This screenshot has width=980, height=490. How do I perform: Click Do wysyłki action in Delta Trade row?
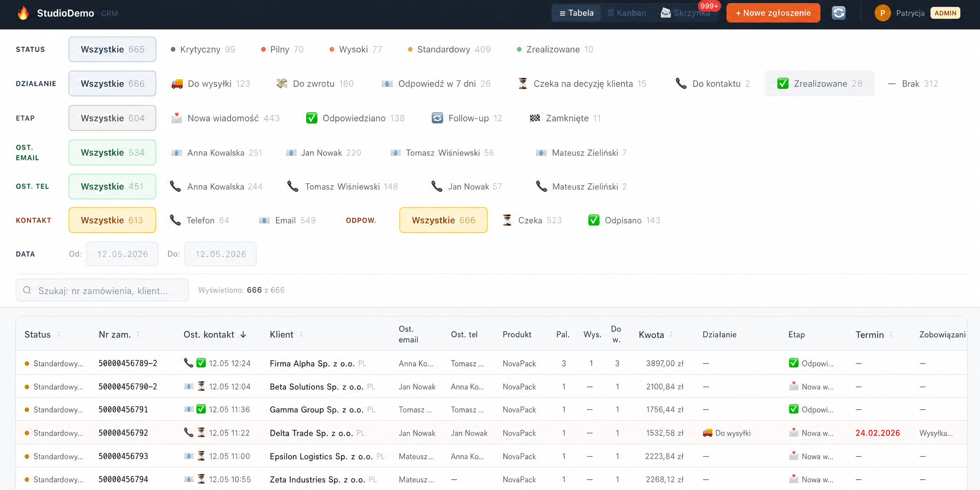tap(727, 433)
